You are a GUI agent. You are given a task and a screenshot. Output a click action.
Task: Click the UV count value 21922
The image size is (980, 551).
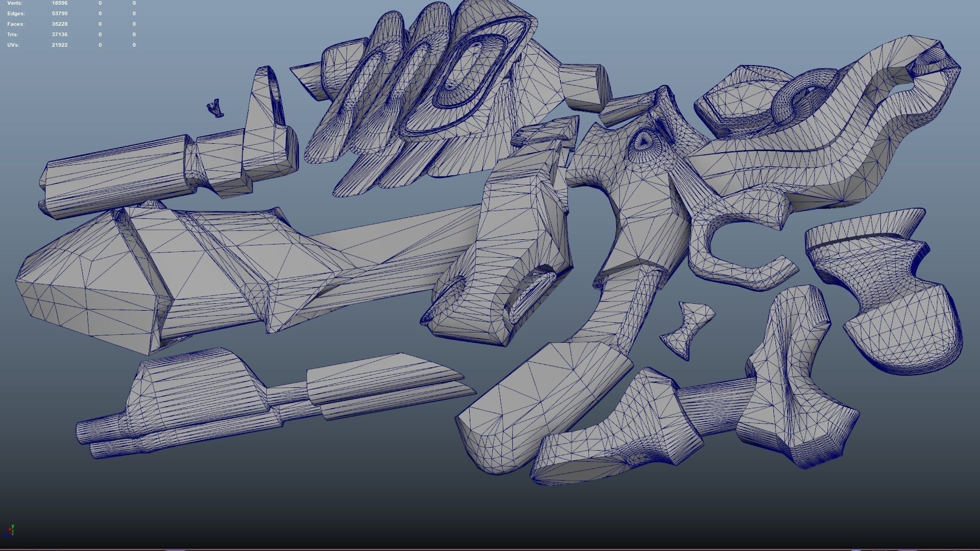click(60, 45)
